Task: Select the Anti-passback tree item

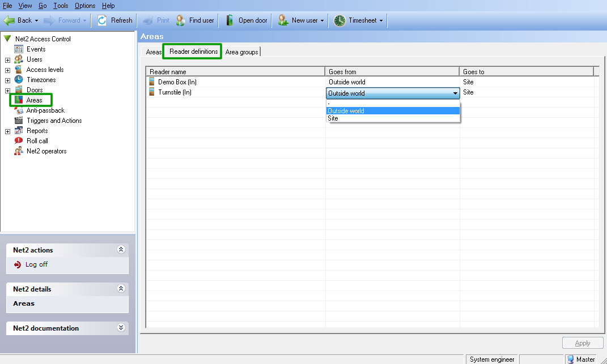Action: point(45,110)
